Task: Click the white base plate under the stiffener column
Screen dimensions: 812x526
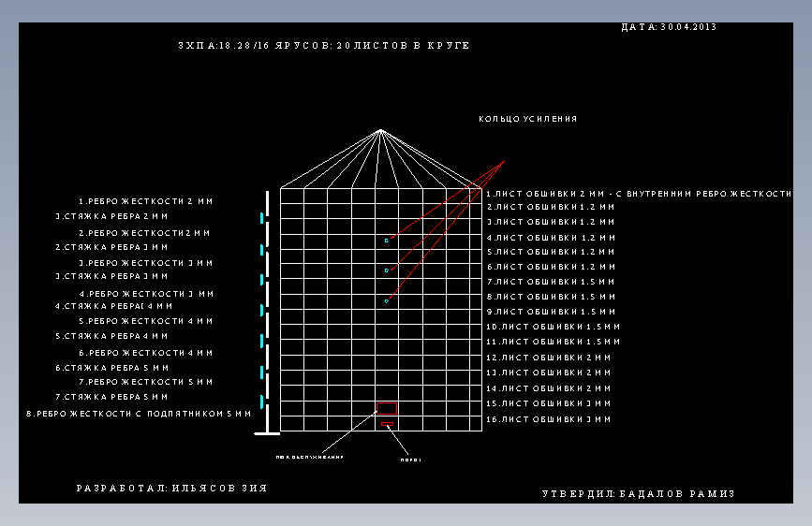Action: pos(267,434)
